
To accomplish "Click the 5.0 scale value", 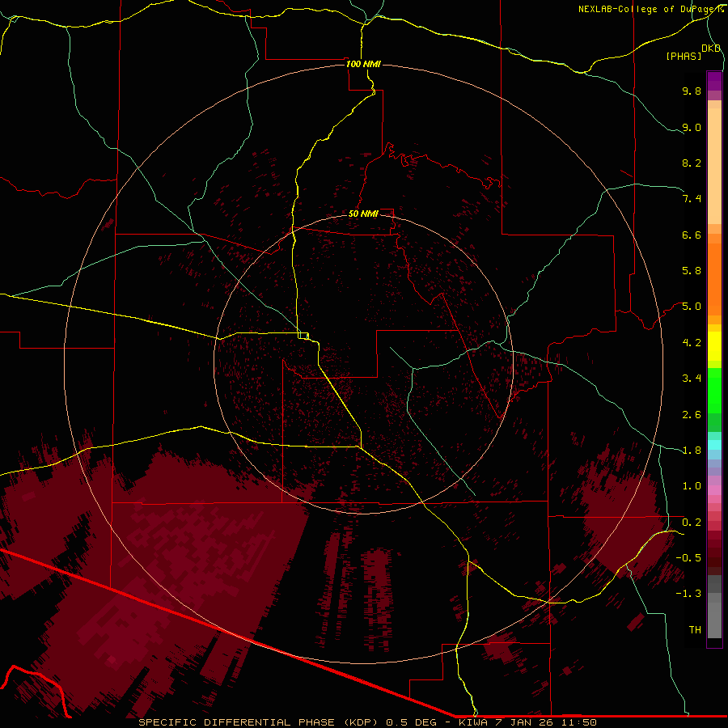I will coord(692,307).
